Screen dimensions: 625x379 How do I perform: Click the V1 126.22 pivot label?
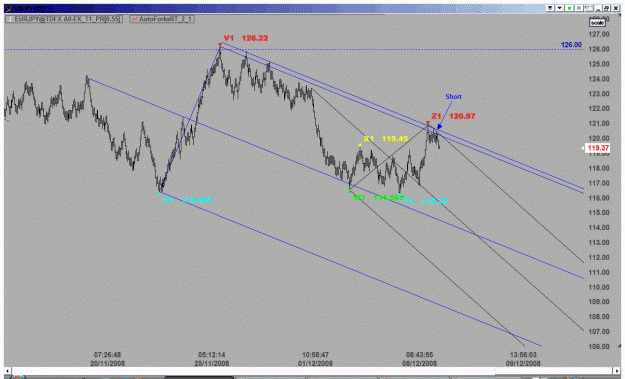[246, 38]
